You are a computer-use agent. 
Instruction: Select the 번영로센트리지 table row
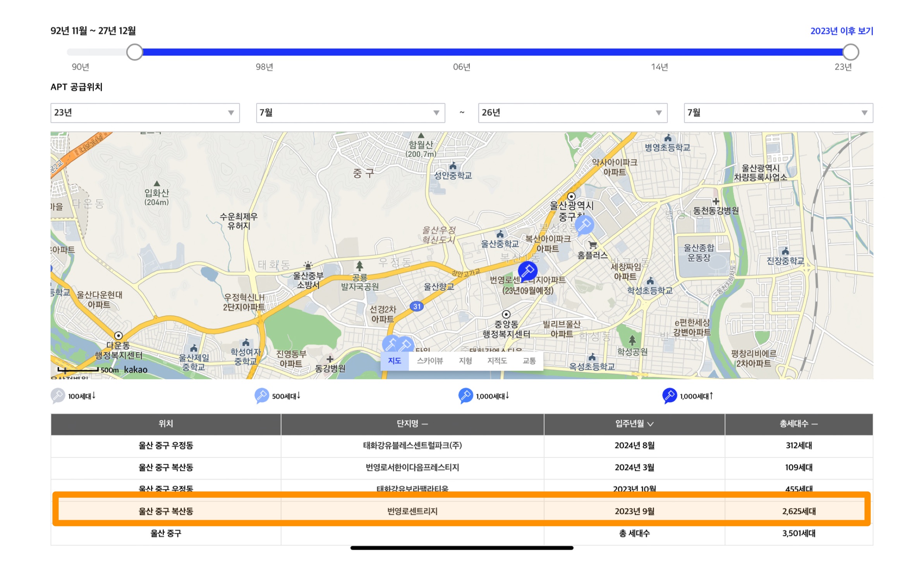(412, 511)
